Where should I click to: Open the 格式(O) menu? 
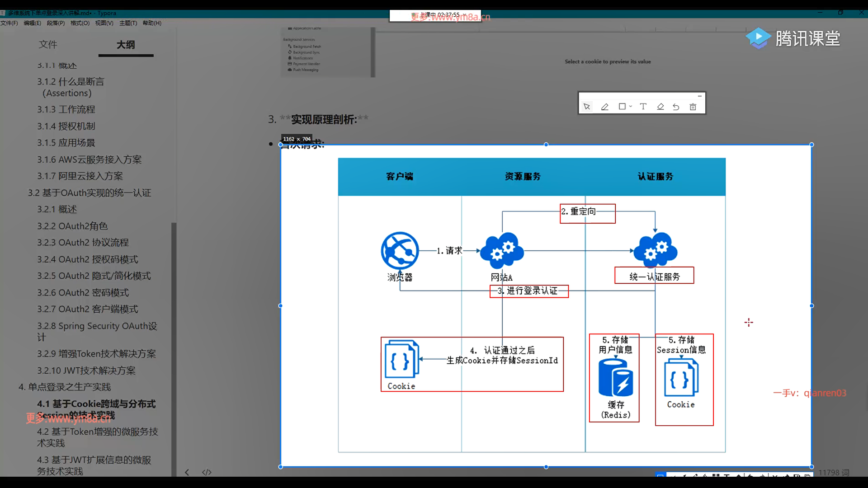coord(80,23)
